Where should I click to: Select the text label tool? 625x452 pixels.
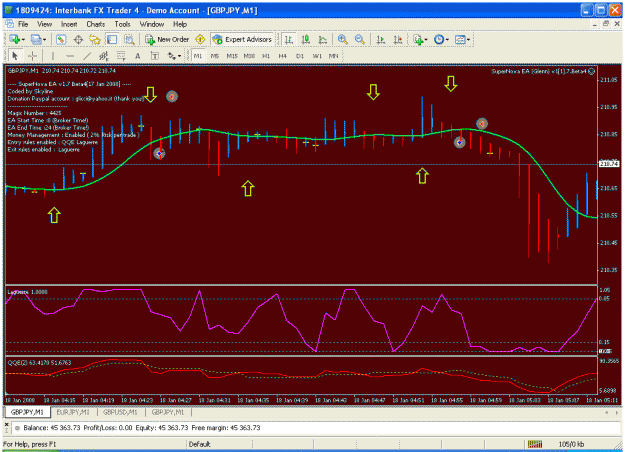[154, 56]
